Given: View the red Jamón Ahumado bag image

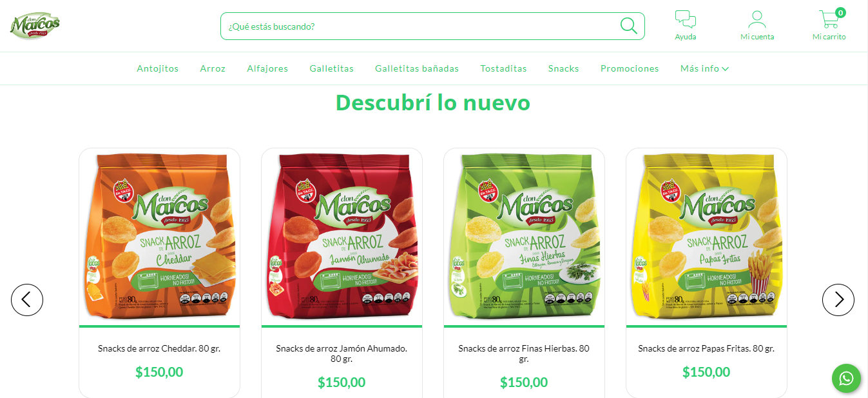Looking at the screenshot, I should pos(342,236).
